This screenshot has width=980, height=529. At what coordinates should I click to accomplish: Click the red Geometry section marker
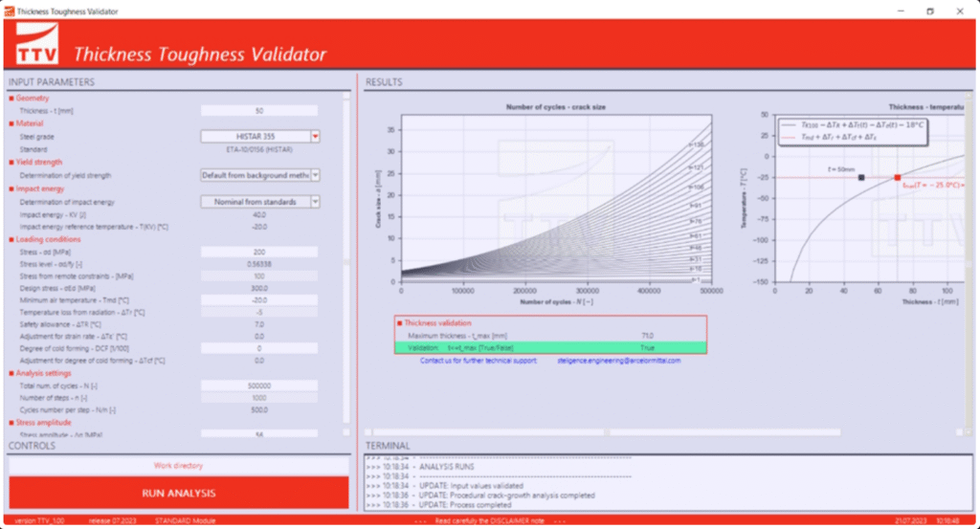pyautogui.click(x=11, y=99)
